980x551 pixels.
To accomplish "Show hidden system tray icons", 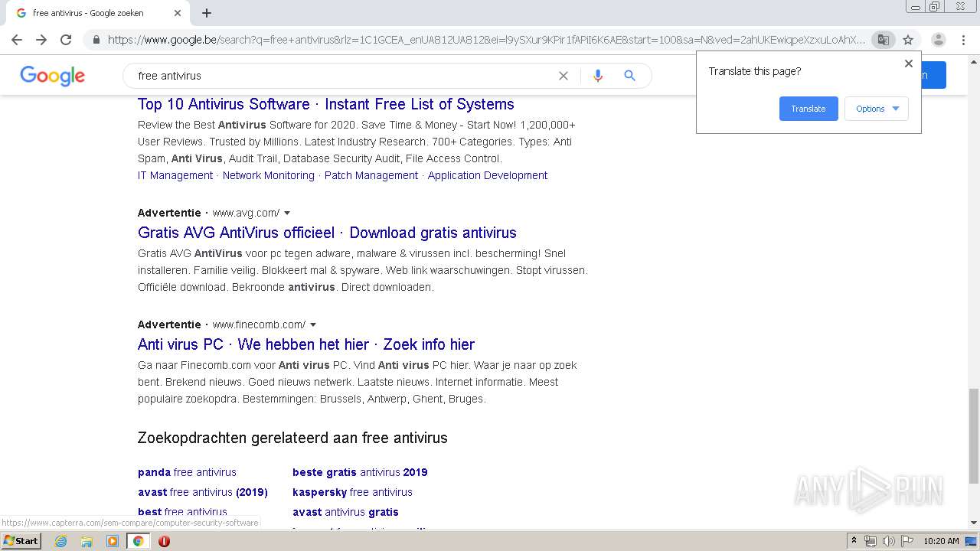I will click(x=854, y=541).
